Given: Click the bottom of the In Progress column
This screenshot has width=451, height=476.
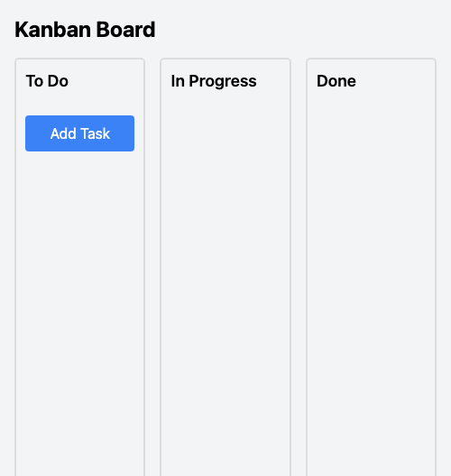Looking at the screenshot, I should coord(225,464).
